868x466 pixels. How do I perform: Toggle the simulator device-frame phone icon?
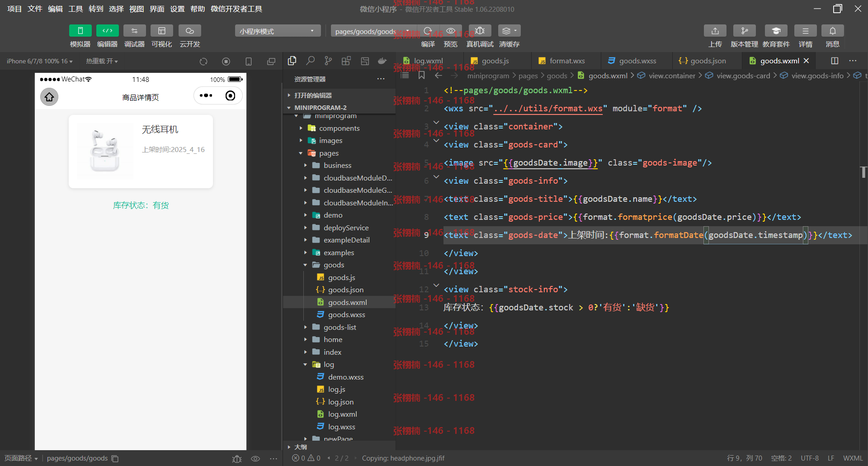coord(249,62)
